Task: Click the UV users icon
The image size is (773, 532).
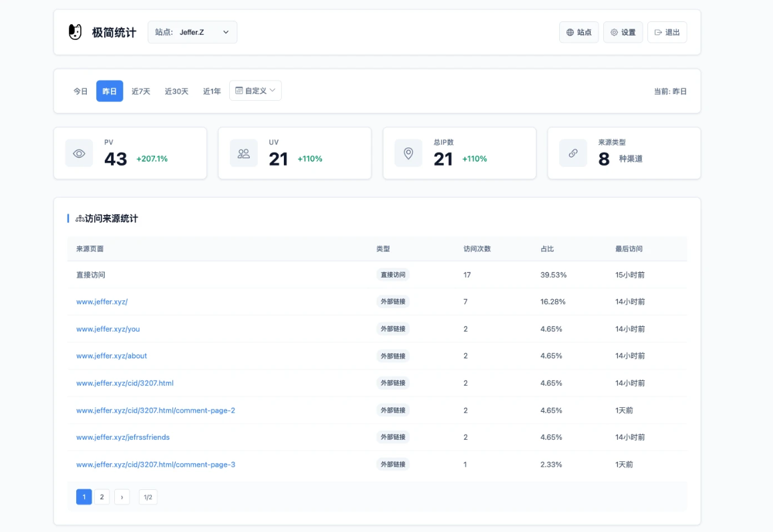Action: (x=244, y=154)
